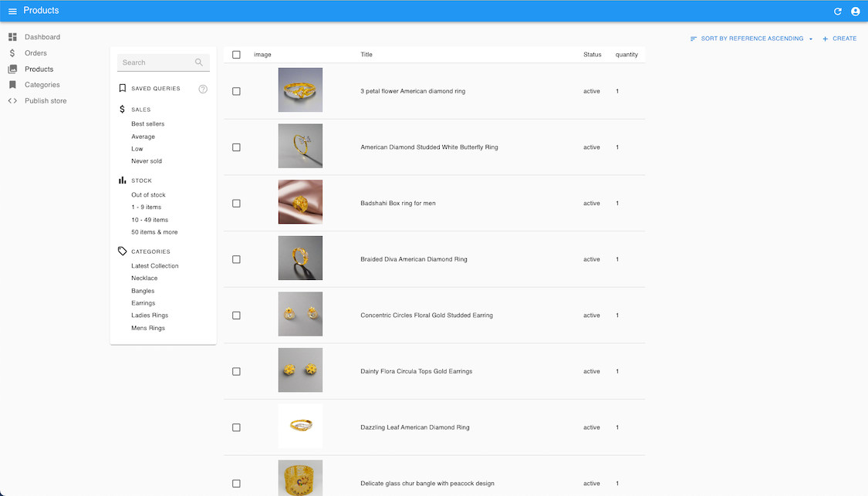Image resolution: width=868 pixels, height=496 pixels.
Task: Click the search magnifier icon
Action: coord(199,62)
